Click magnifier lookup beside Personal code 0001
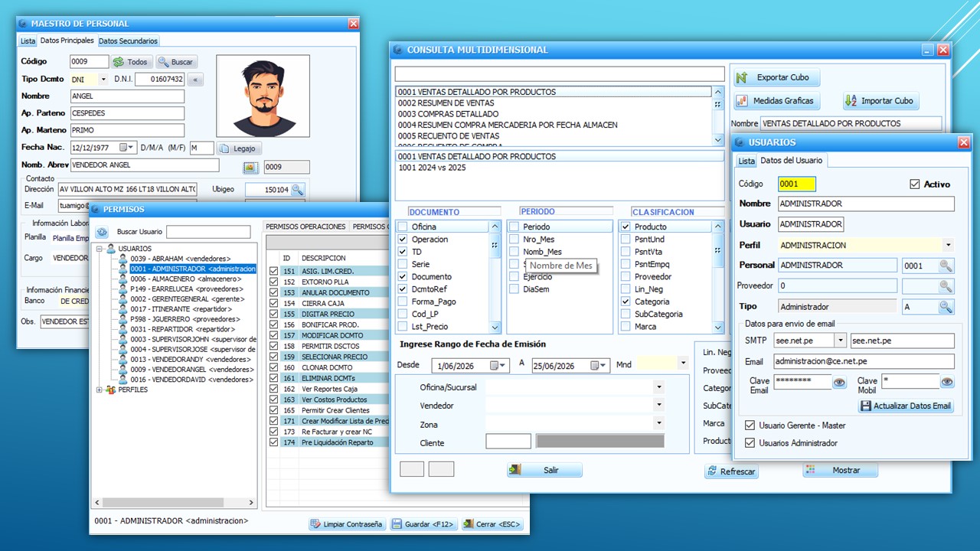Screen dimensions: 980x551 [946, 266]
